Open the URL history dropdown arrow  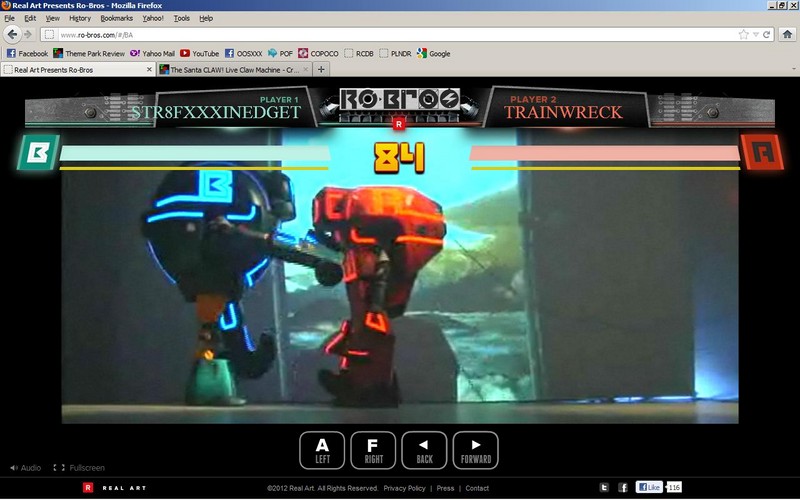click(756, 35)
